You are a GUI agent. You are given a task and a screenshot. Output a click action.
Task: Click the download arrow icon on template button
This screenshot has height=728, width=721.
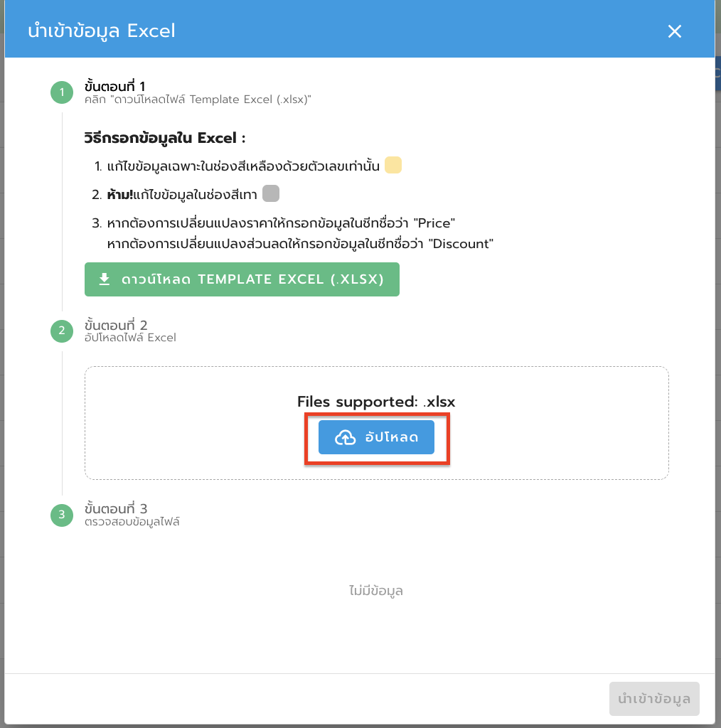pos(105,279)
